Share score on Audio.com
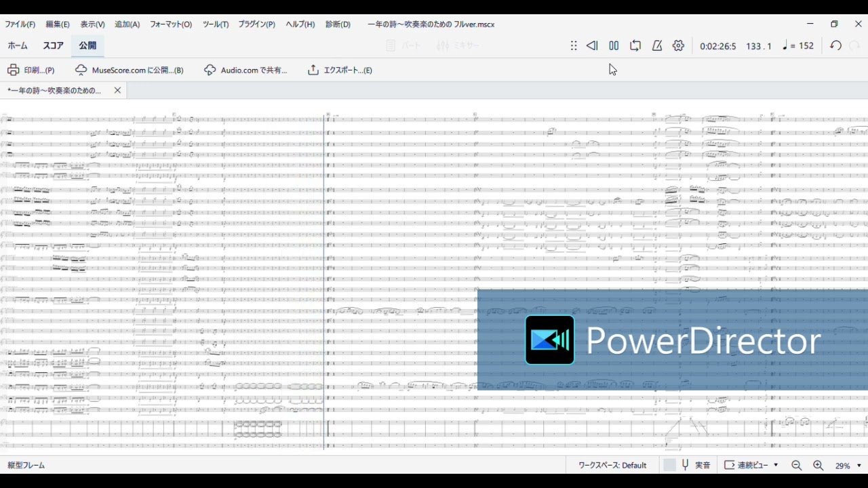 click(245, 70)
